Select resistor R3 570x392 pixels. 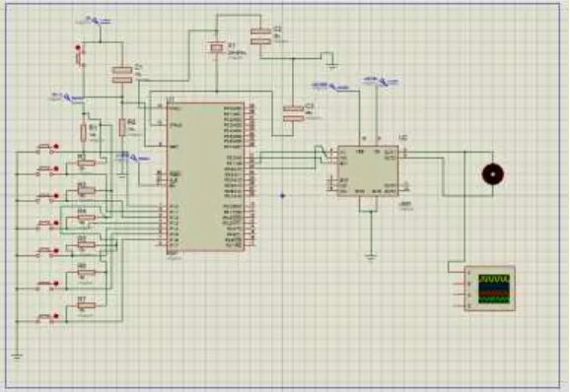pos(86,190)
